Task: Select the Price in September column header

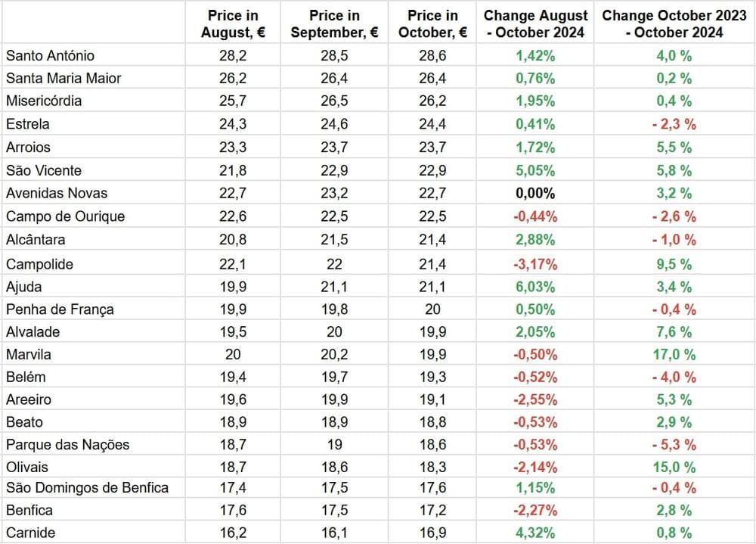Action: pos(333,23)
